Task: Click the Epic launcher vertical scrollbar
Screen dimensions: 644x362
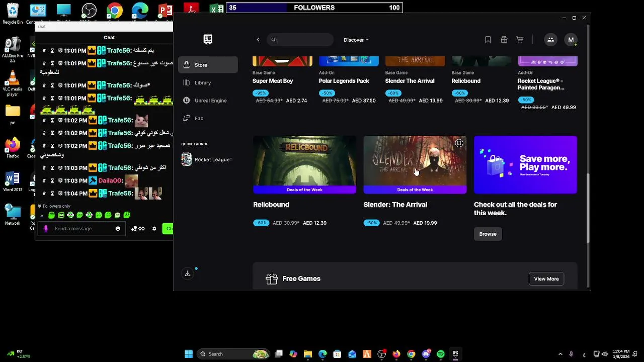Action: (588, 209)
